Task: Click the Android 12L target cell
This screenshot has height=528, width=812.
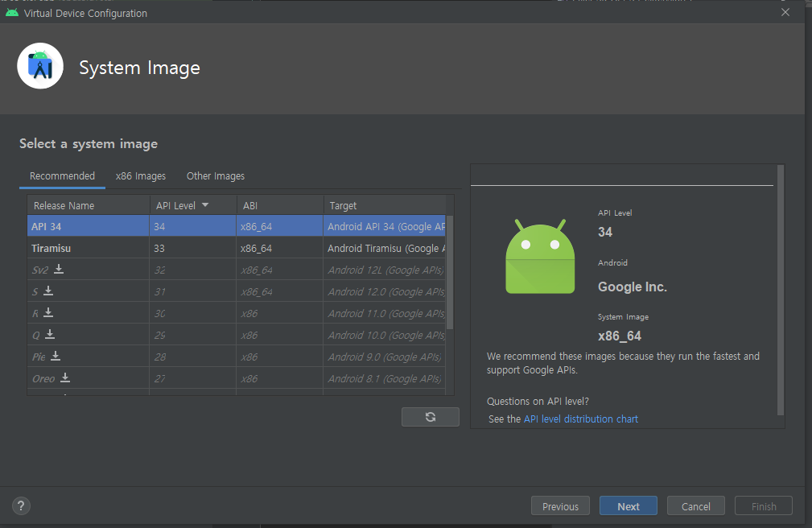Action: click(x=385, y=270)
